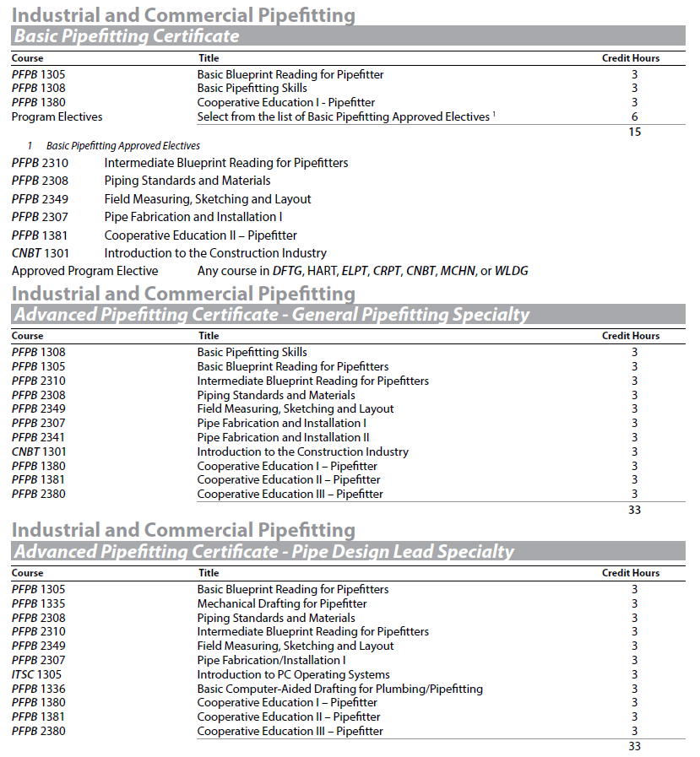Click the 15 total credit hours value
Screen dimensions: 700x757
tap(634, 132)
